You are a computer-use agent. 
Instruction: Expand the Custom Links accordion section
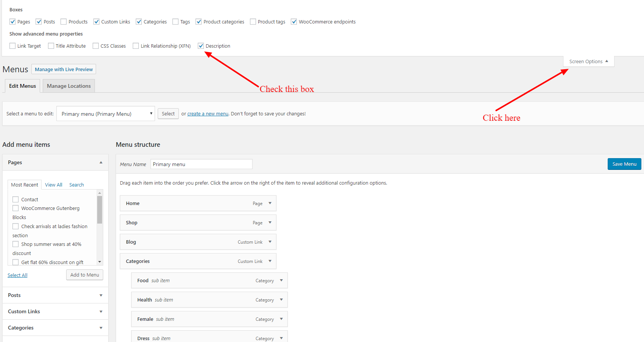(55, 311)
